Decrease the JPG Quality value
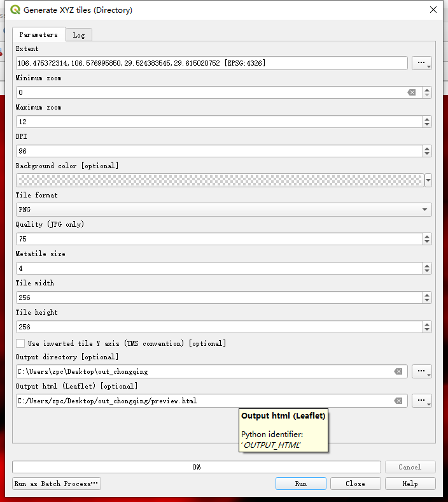The width and height of the screenshot is (448, 502). pyautogui.click(x=427, y=241)
